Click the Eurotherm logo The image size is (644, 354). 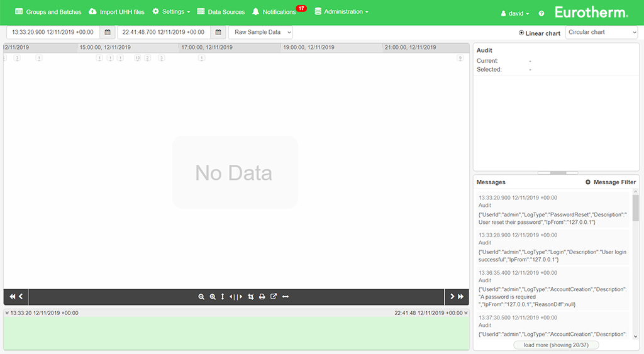591,13
